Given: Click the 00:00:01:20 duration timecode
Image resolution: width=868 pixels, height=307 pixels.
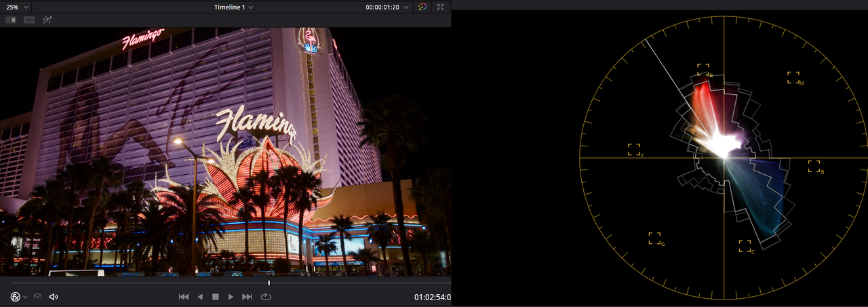Looking at the screenshot, I should [383, 7].
